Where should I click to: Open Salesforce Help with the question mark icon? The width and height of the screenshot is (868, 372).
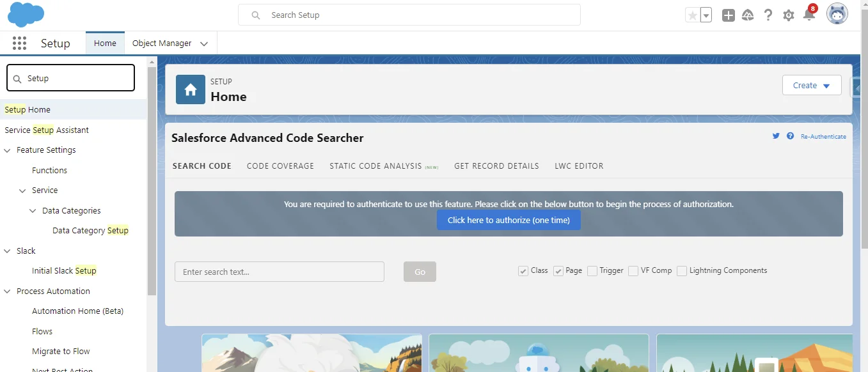tap(768, 15)
